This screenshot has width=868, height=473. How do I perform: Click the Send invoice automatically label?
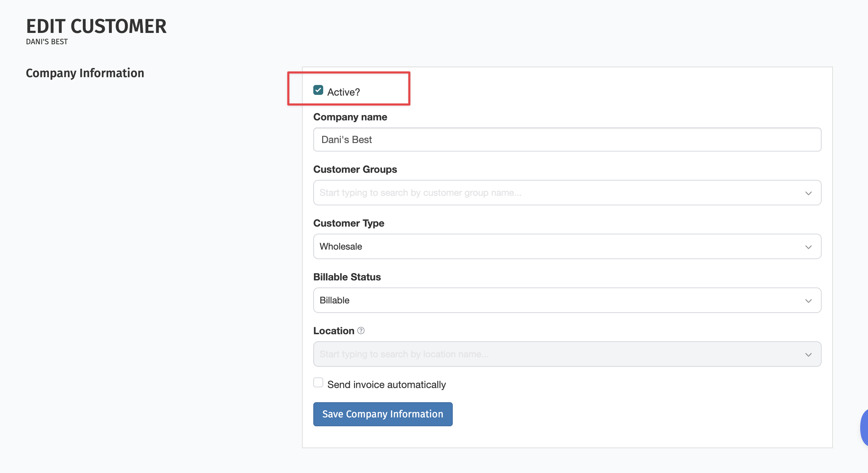point(387,385)
